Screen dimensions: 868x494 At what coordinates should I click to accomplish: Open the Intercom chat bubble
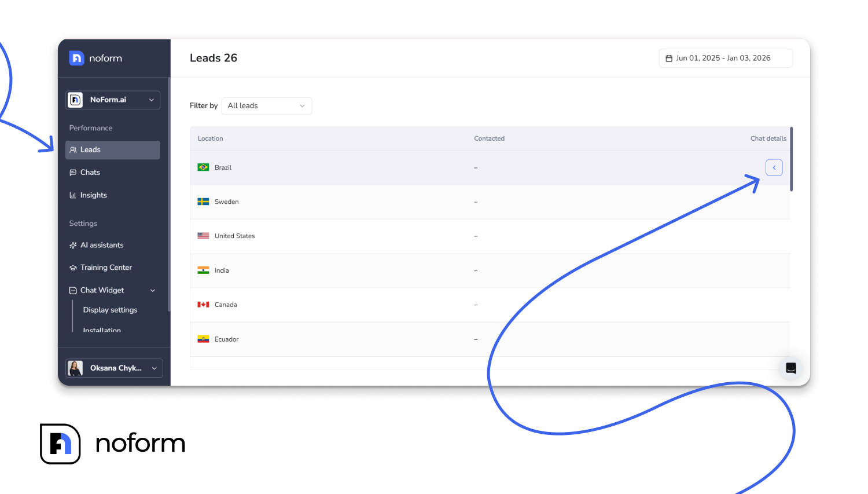[790, 368]
